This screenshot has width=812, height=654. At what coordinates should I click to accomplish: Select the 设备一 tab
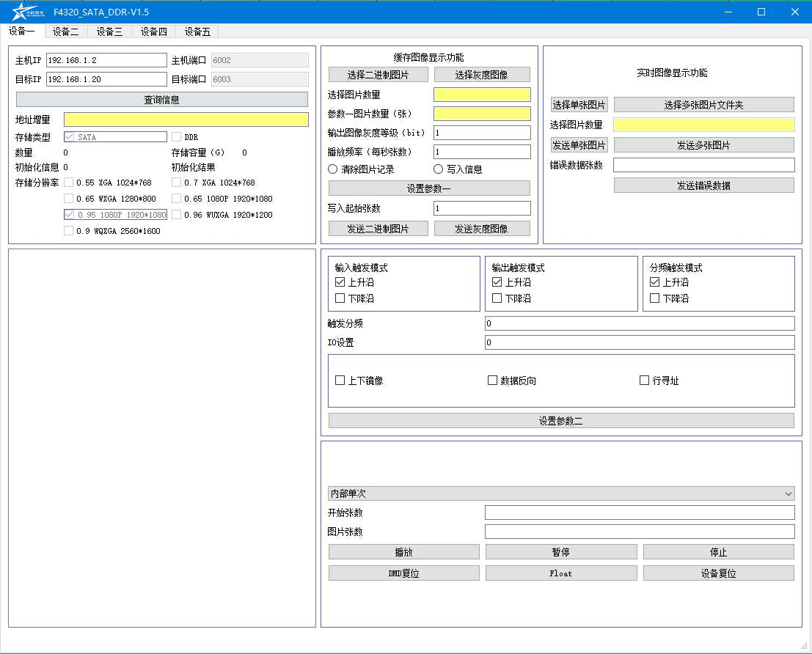pos(22,31)
